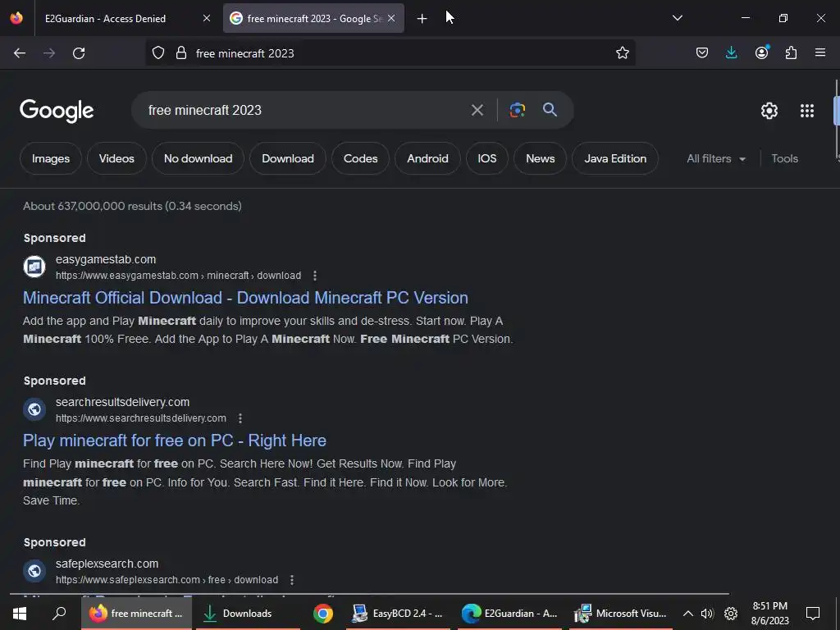Filter results by Images

coord(51,158)
